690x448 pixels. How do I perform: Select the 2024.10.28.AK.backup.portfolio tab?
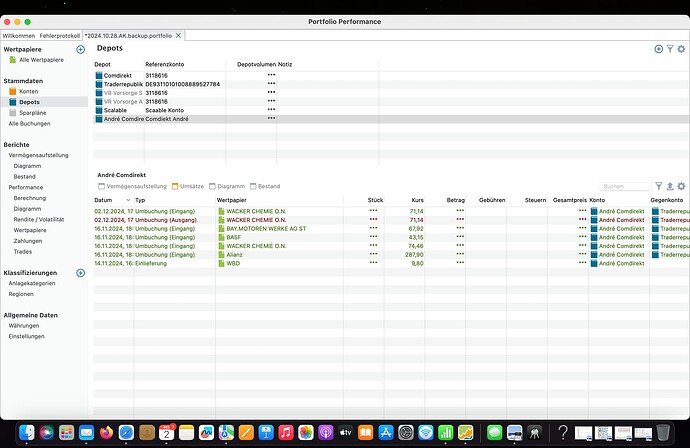128,36
